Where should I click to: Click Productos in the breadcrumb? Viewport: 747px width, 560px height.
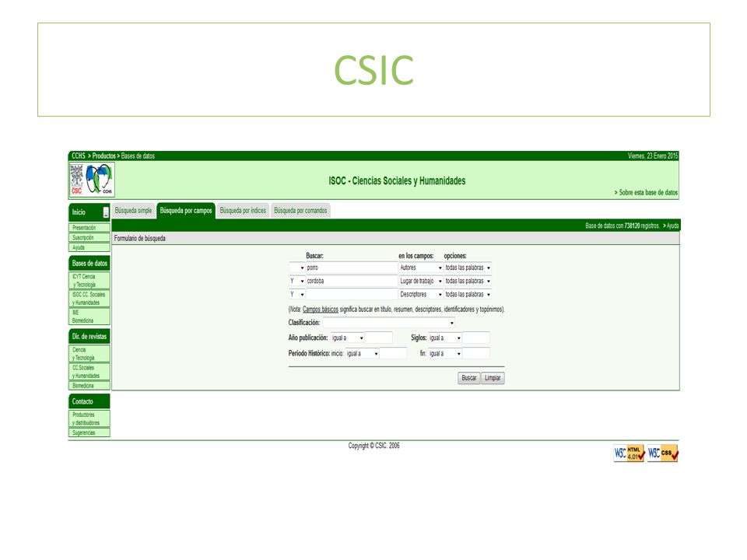[x=103, y=156]
